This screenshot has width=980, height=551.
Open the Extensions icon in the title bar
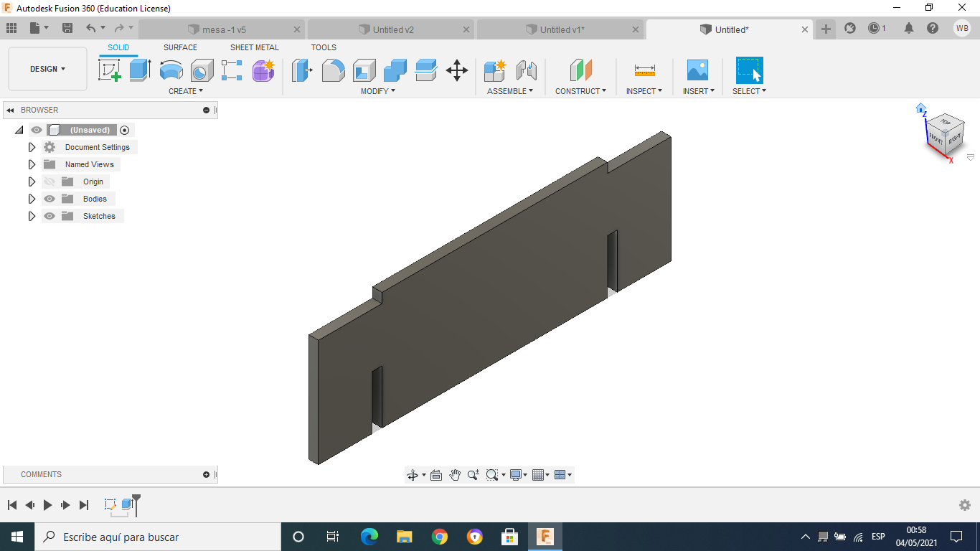850,29
